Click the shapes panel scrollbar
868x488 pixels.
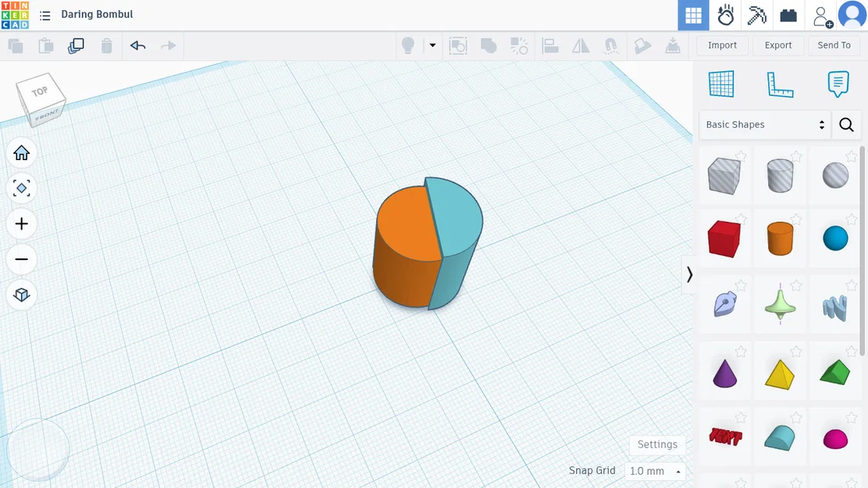863,249
